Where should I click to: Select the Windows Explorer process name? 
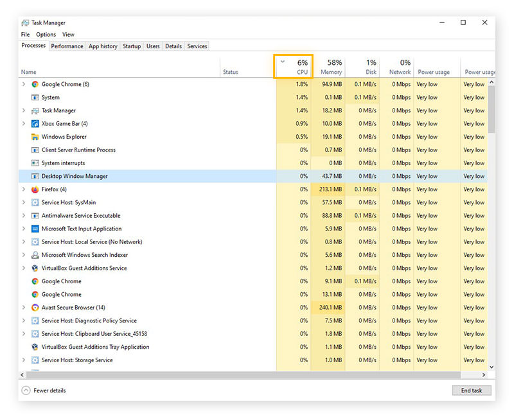(x=64, y=137)
